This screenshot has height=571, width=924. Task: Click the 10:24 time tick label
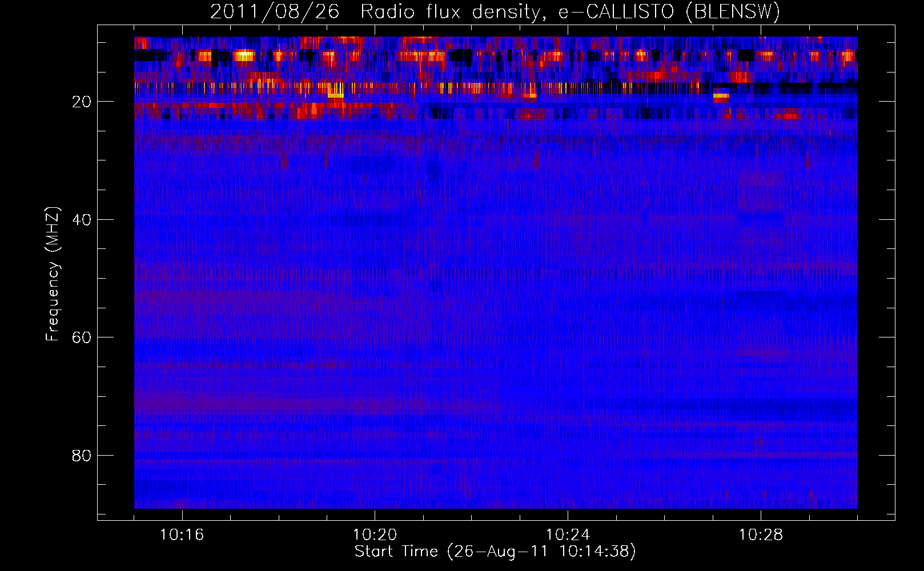568,535
